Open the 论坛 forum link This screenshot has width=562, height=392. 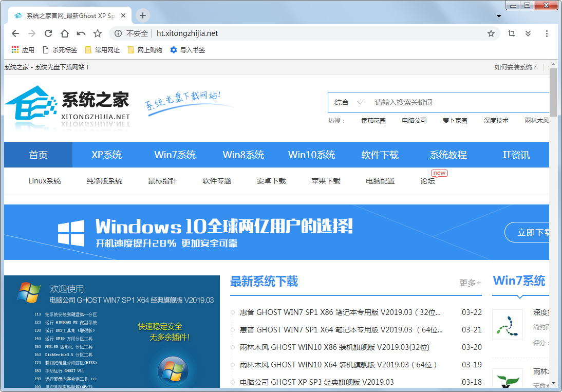427,181
